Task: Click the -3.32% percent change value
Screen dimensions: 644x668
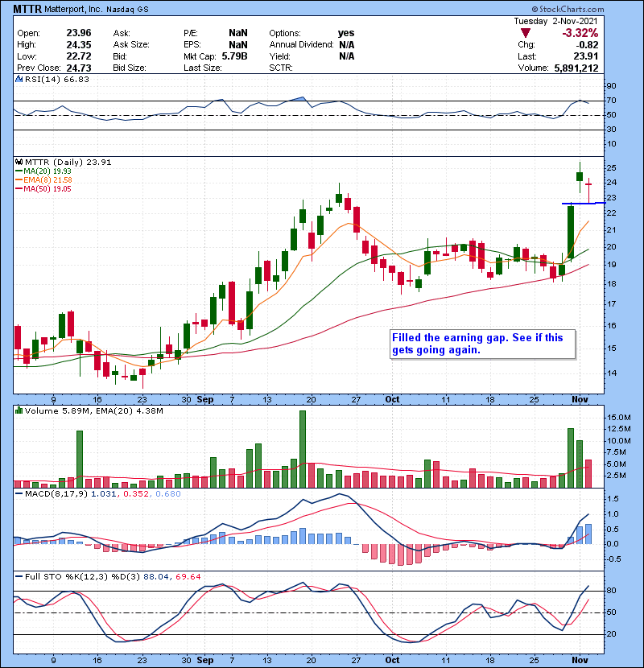Action: click(x=580, y=33)
